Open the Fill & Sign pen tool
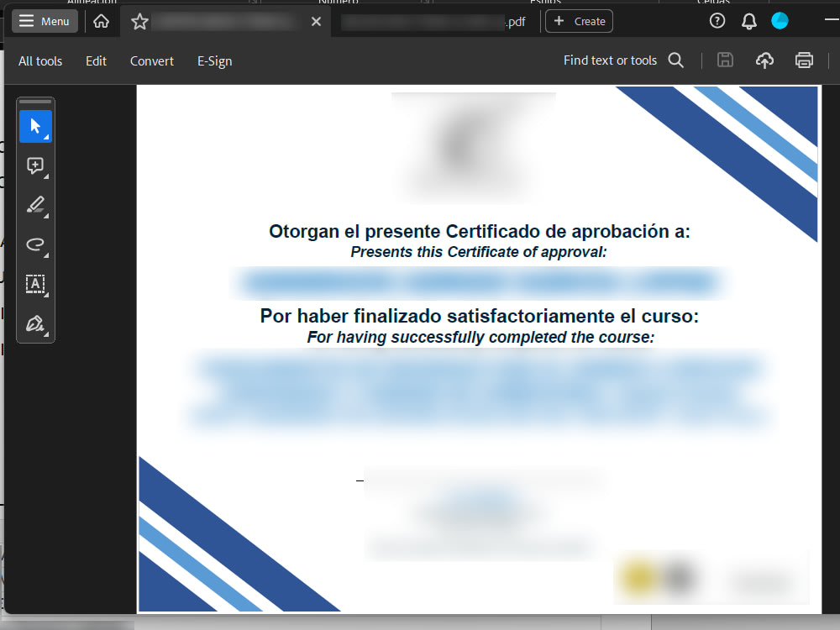840x630 pixels. click(x=34, y=323)
